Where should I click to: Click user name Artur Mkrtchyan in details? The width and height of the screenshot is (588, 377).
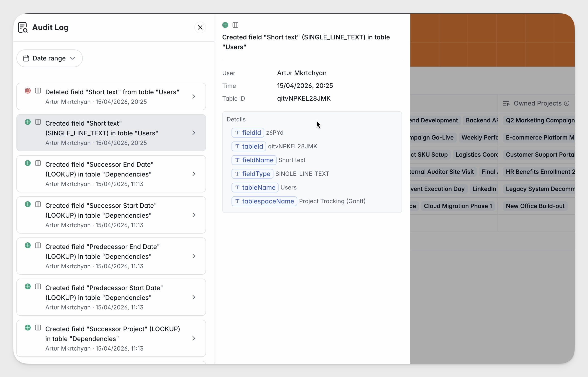(x=302, y=73)
